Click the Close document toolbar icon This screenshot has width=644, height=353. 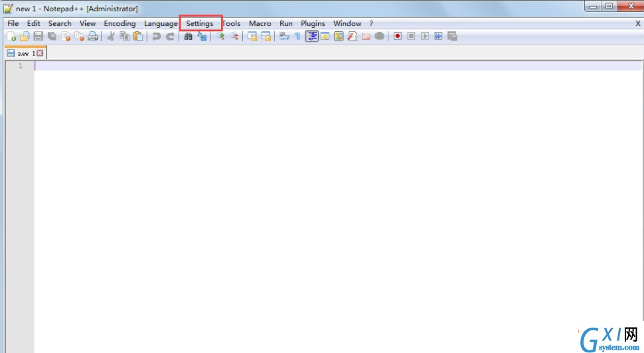(66, 36)
